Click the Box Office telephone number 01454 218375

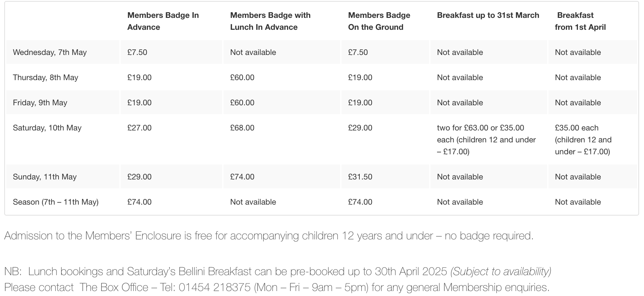pos(214,287)
